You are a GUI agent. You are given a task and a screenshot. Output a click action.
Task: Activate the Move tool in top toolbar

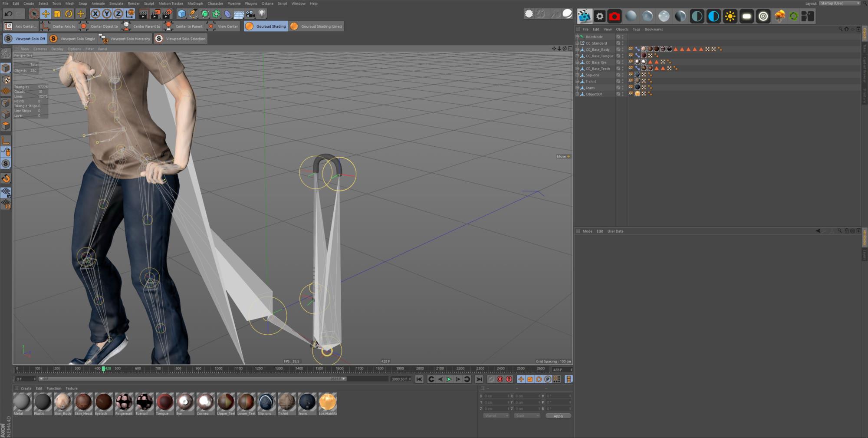(46, 14)
